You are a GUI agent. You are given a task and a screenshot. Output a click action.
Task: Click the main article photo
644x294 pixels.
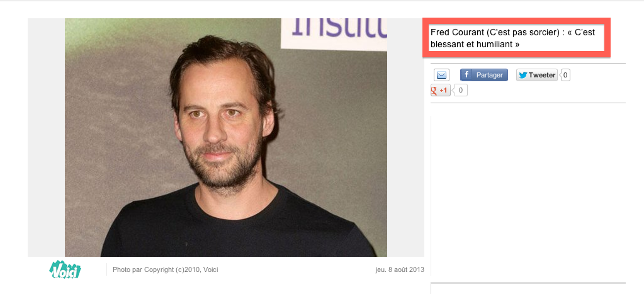(226, 137)
